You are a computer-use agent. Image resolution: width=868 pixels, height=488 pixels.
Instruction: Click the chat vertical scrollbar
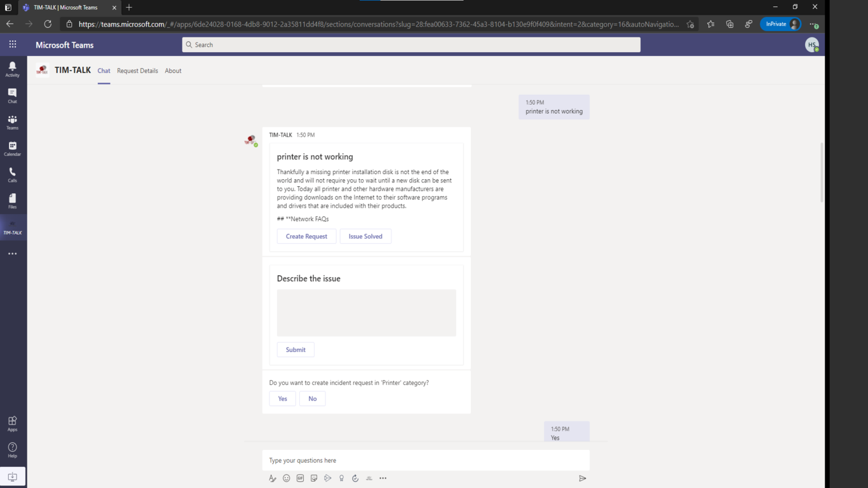(822, 172)
